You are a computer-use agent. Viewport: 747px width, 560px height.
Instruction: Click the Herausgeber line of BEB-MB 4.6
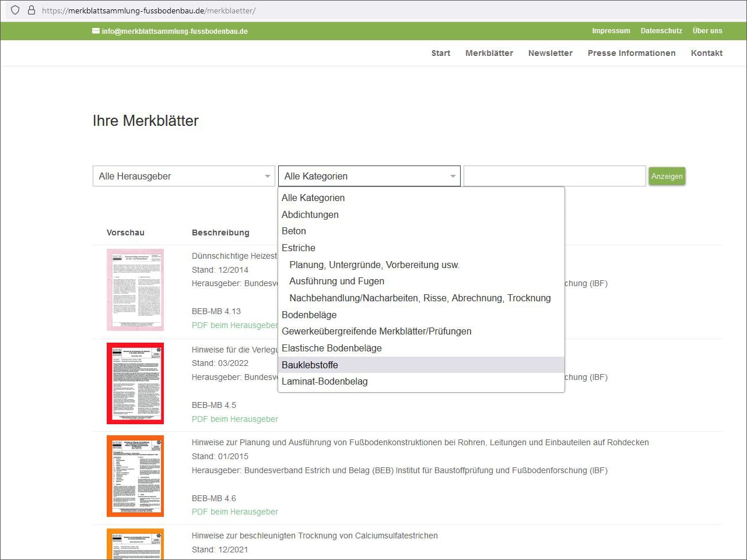[x=399, y=470]
